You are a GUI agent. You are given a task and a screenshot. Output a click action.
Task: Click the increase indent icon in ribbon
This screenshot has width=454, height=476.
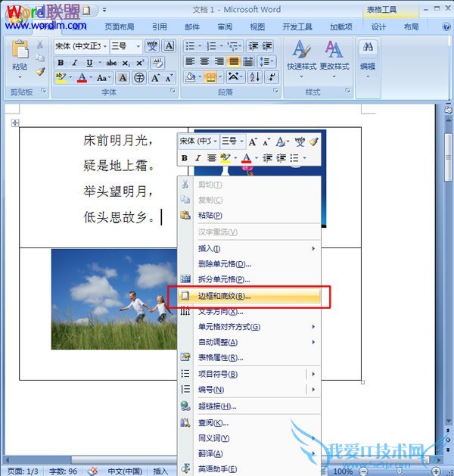267,46
